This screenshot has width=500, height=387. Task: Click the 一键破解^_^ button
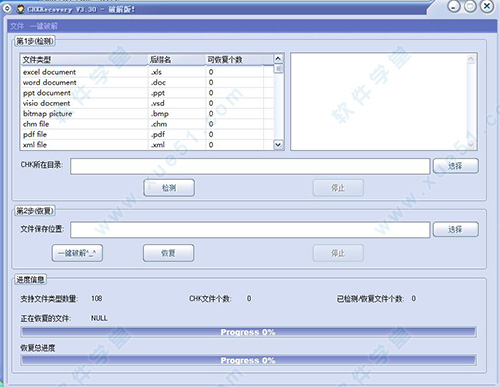(x=77, y=253)
